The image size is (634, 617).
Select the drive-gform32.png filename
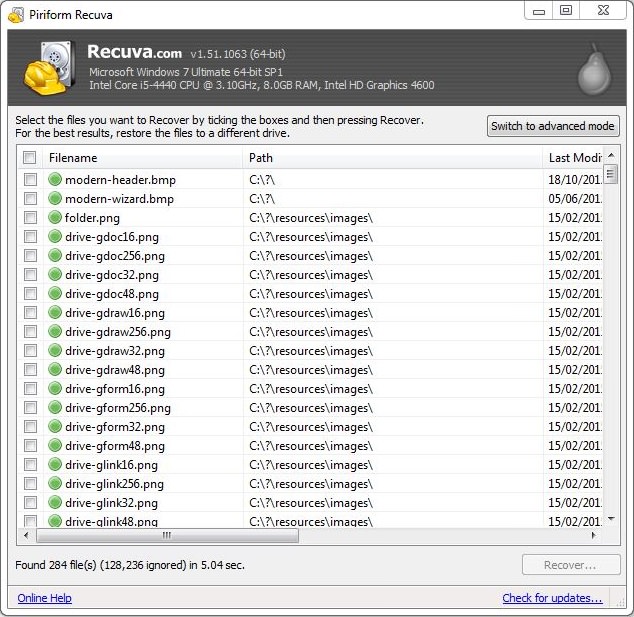[x=115, y=427]
